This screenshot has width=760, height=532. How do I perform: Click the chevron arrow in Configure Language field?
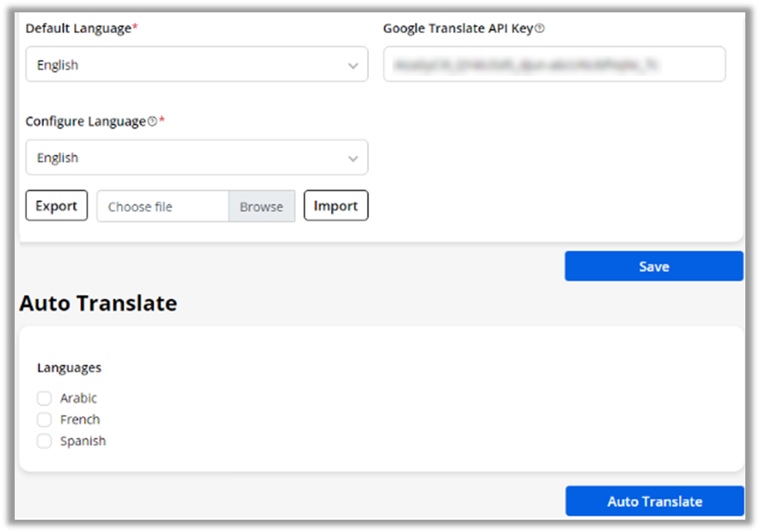(x=353, y=159)
